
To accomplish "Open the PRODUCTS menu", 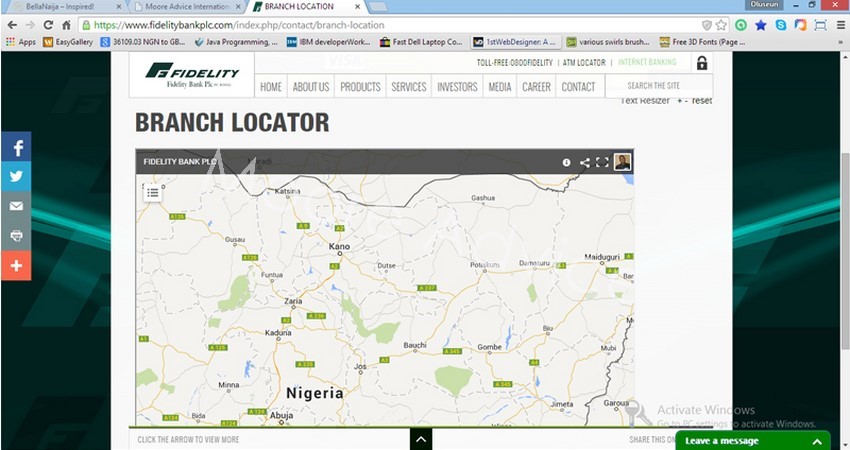I will click(360, 87).
